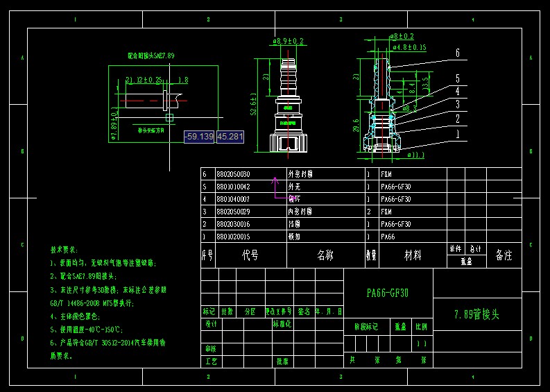Select the vertical dimension 29.6
This screenshot has width=550, height=392.
356,126
